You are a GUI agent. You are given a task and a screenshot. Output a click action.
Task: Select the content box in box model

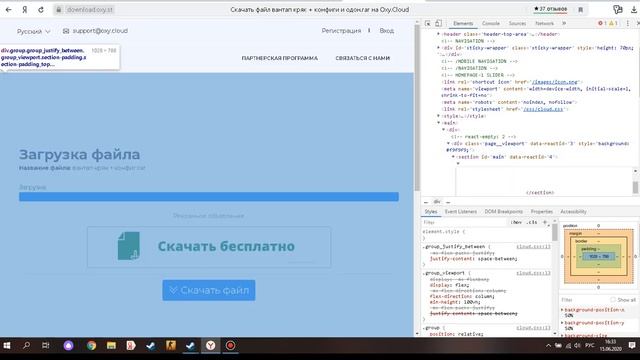599,256
